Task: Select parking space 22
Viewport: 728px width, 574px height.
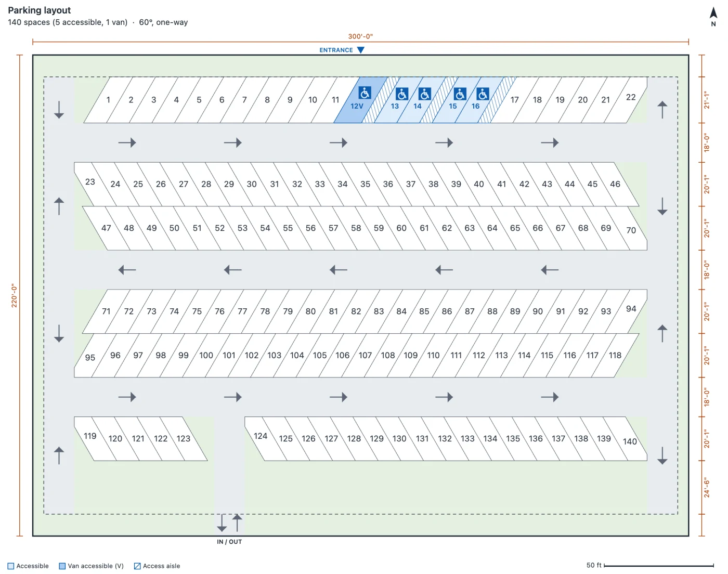Action: 631,97
